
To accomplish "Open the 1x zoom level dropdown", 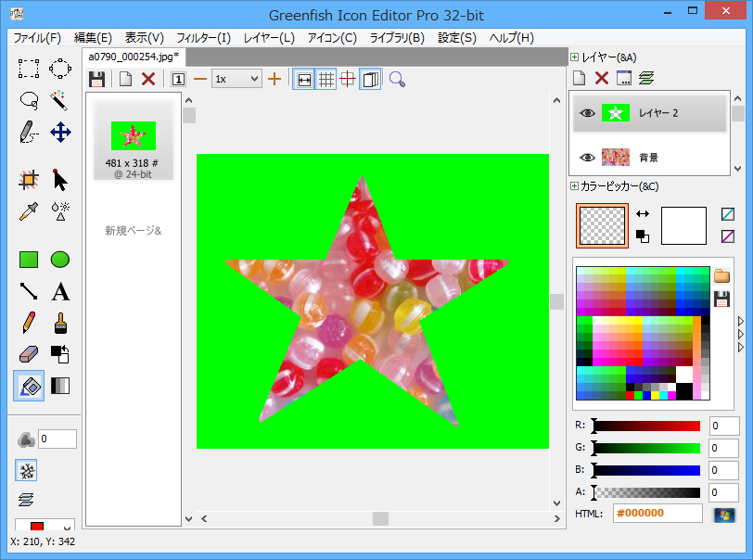I will click(236, 79).
